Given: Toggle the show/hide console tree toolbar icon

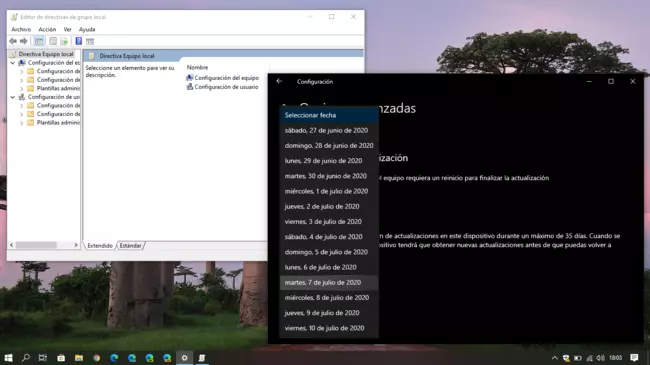Looking at the screenshot, I should point(39,41).
